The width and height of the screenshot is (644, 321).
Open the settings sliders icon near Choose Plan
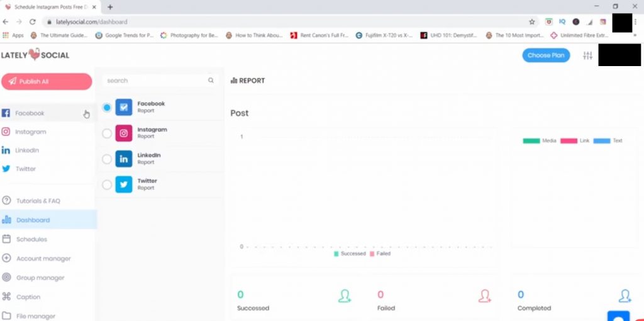[x=588, y=55]
